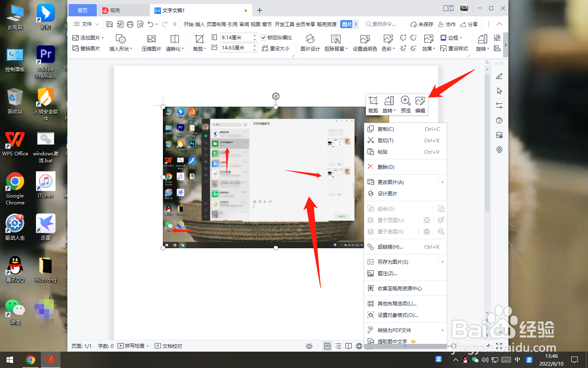Viewport: 588px width, 368px height.
Task: Click the Edit image icon in the floating toolbar
Action: point(420,101)
